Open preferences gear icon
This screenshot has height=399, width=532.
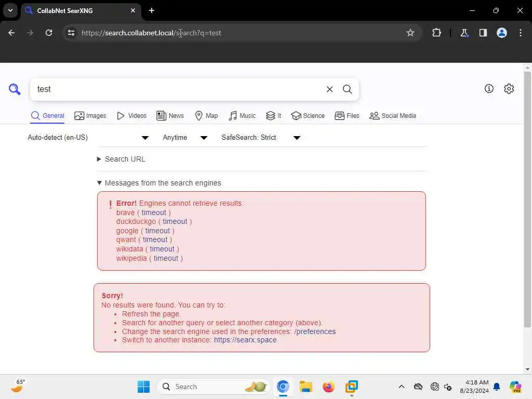[509, 89]
